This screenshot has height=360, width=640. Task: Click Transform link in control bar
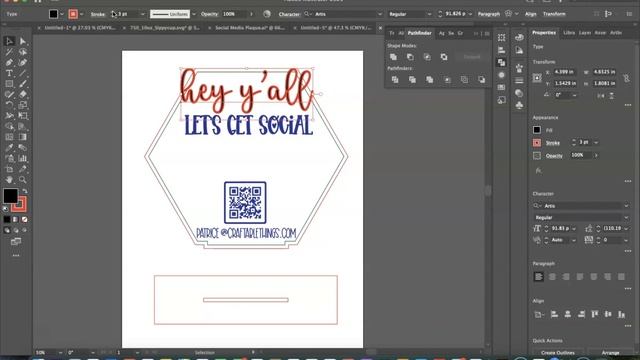554,14
